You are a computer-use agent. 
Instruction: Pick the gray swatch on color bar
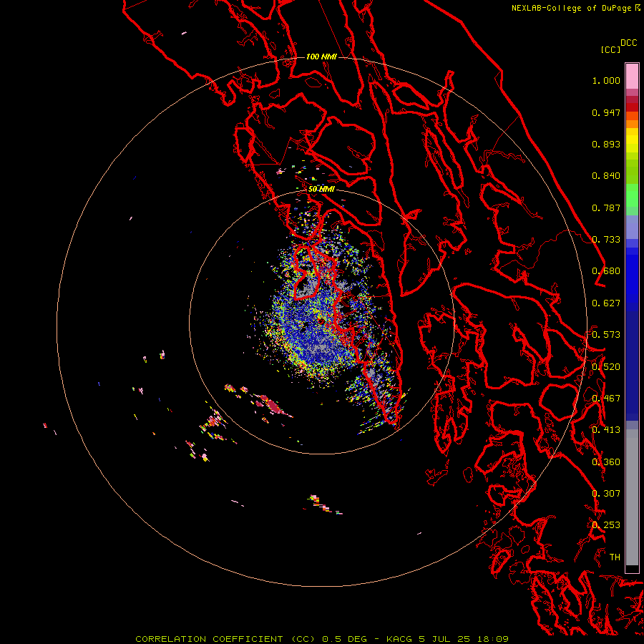pyautogui.click(x=632, y=497)
